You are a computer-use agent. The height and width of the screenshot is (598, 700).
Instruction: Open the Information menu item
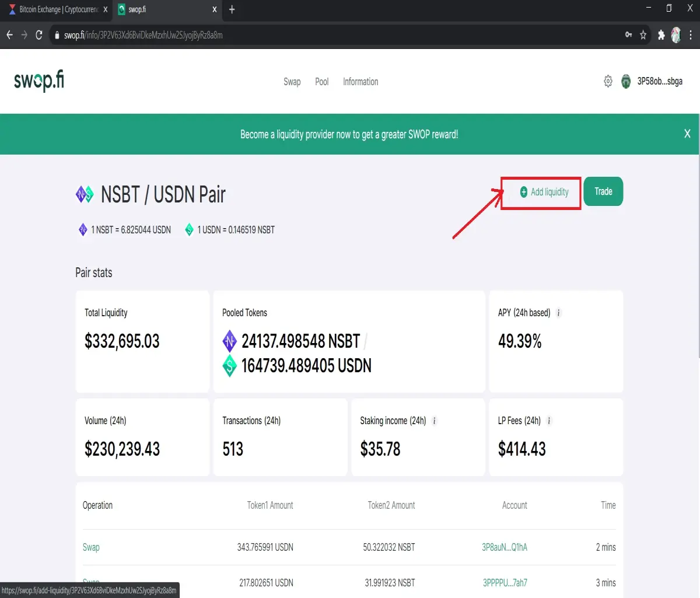tap(360, 82)
